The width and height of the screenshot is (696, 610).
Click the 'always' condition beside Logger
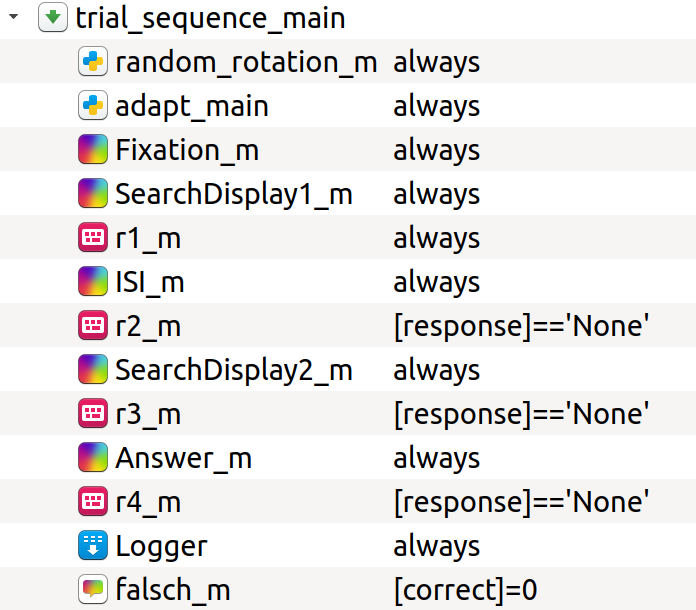[x=437, y=546]
